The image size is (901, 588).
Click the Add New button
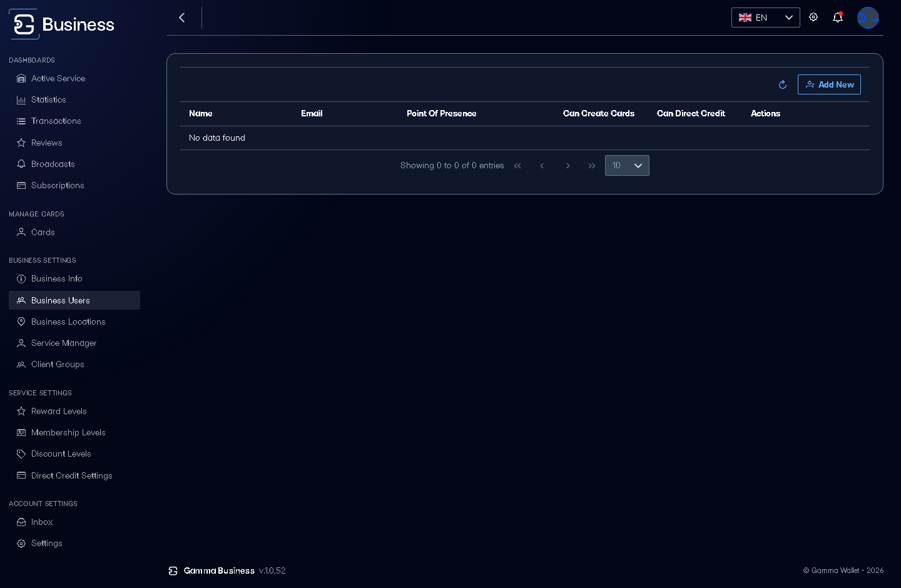pos(829,84)
